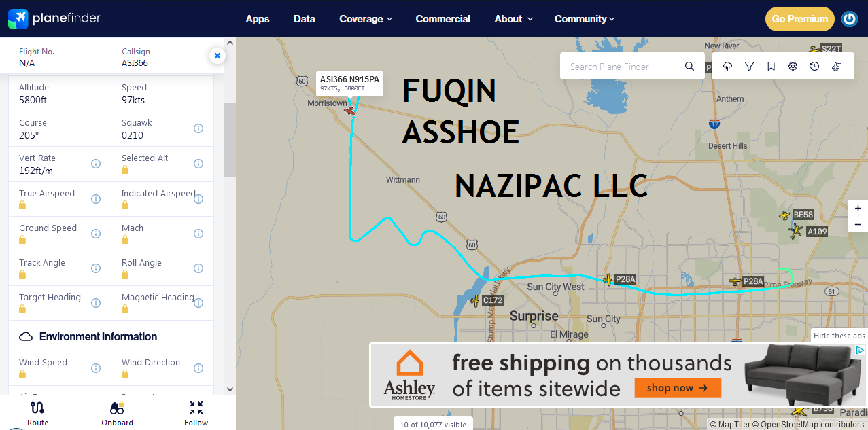This screenshot has height=430, width=868.
Task: Open map settings gear icon
Action: [793, 67]
